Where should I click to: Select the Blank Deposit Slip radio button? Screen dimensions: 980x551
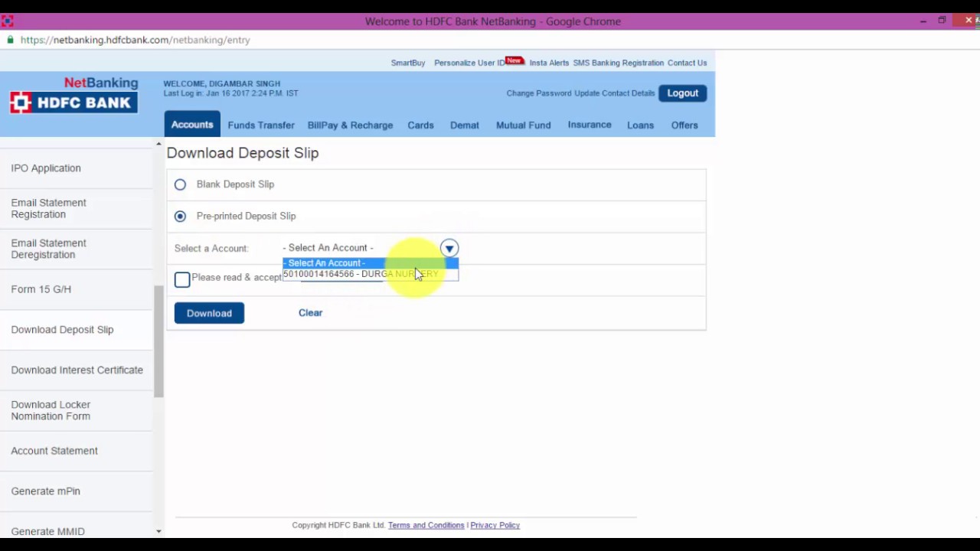click(x=180, y=184)
